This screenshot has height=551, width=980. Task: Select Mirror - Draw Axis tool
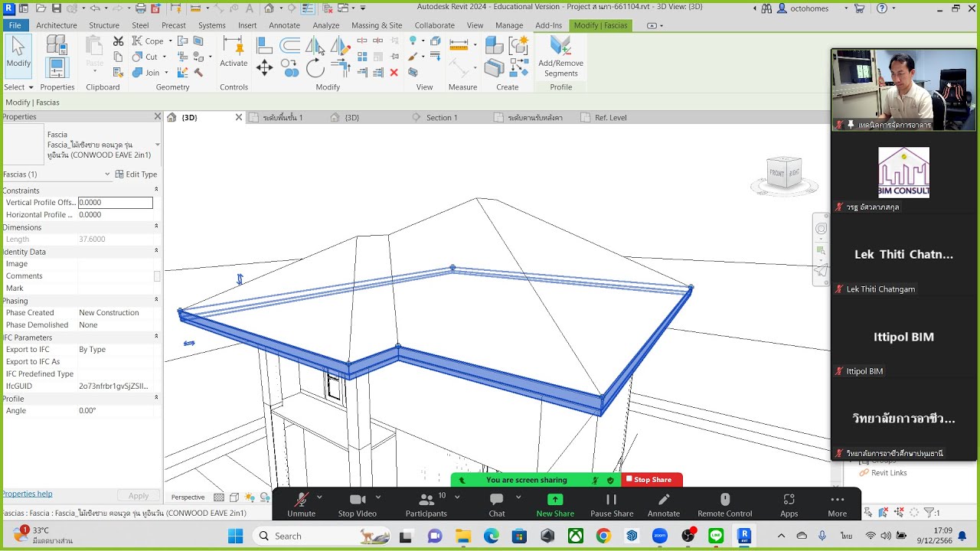[340, 46]
